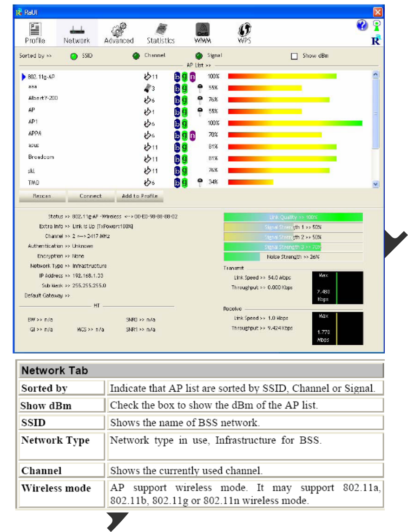Click the Connect button

(91, 196)
